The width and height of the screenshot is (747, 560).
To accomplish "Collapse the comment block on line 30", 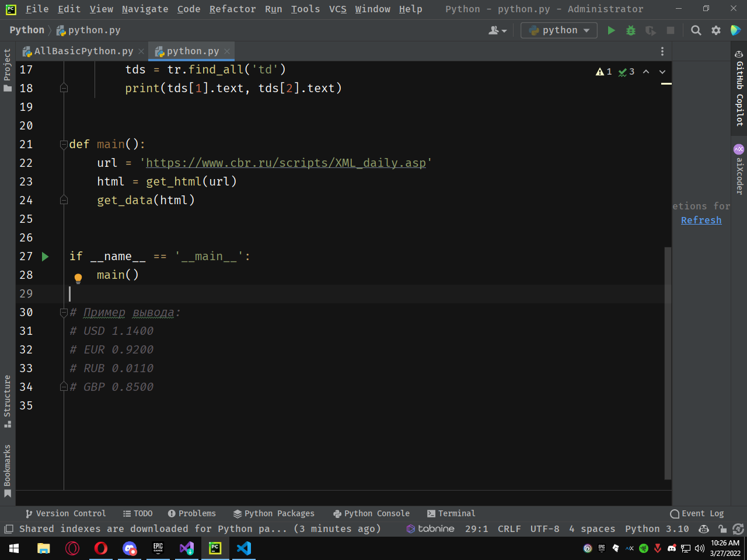I will point(64,312).
